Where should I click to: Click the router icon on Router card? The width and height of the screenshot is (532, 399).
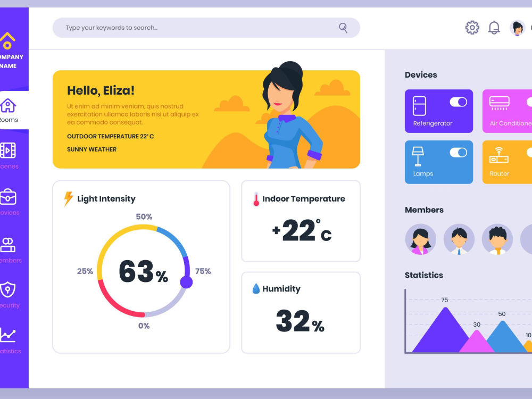tap(499, 155)
